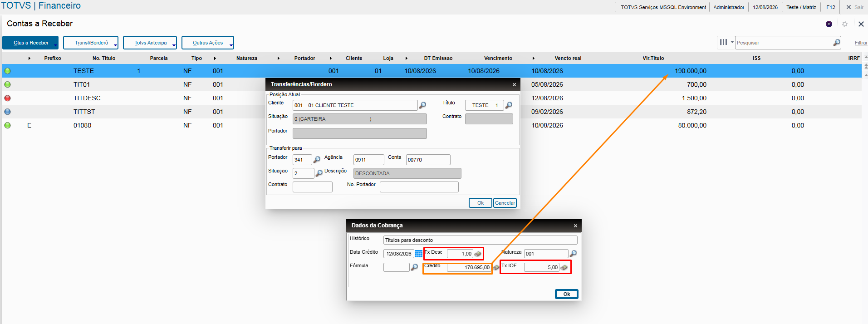868x324 pixels.
Task: Sort by Cliente column header
Action: click(354, 58)
